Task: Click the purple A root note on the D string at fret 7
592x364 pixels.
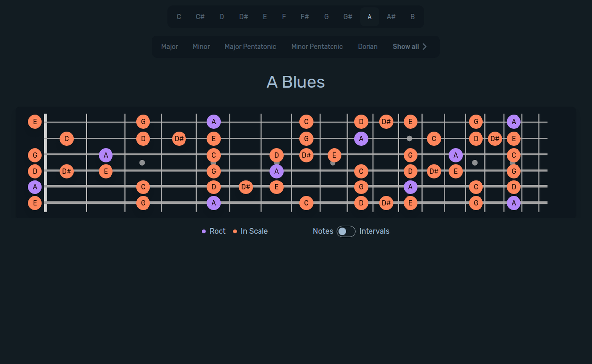Action: [x=276, y=171]
